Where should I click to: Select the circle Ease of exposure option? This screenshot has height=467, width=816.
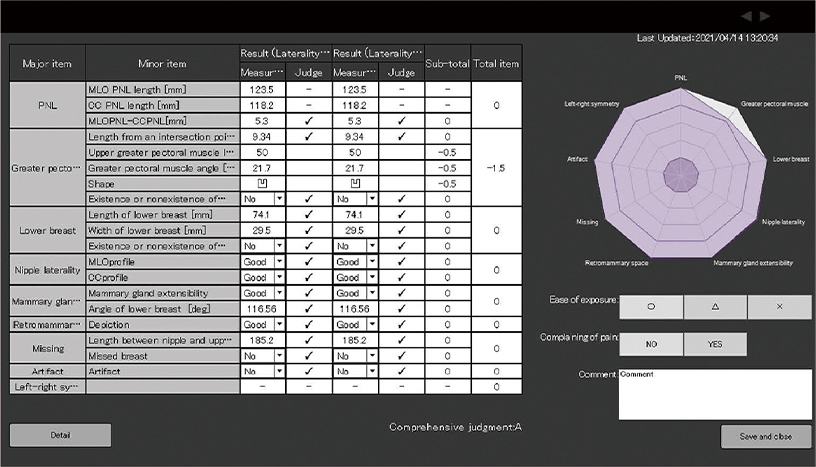tap(651, 307)
